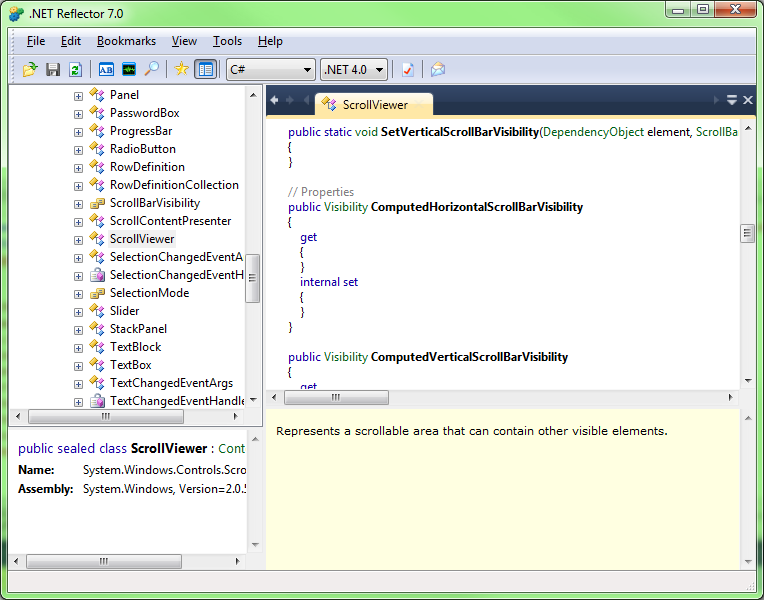
Task: Select TextBlock in the tree
Action: [x=135, y=347]
